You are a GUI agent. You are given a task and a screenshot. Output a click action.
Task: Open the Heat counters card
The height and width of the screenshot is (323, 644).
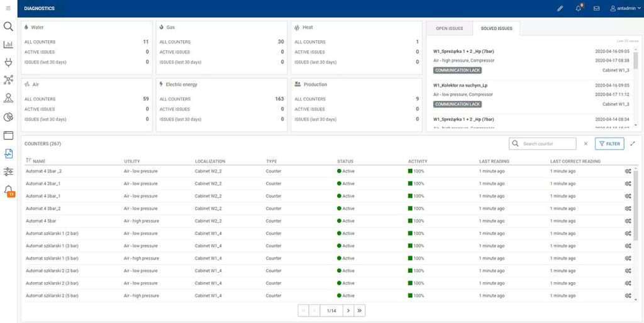point(357,48)
